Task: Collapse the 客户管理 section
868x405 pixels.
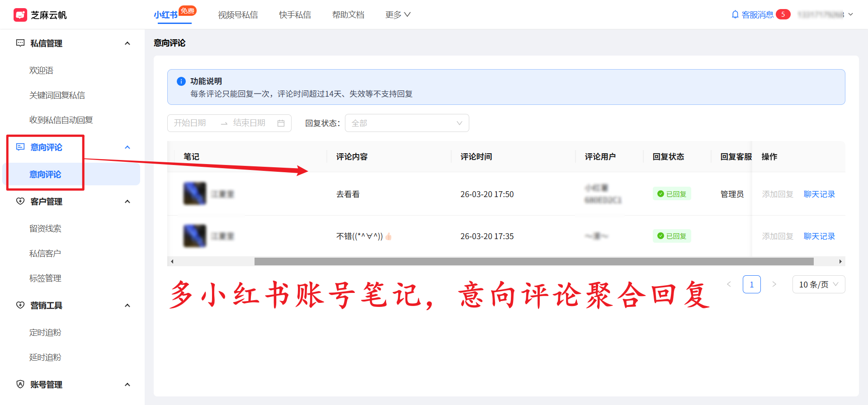Action: point(127,202)
